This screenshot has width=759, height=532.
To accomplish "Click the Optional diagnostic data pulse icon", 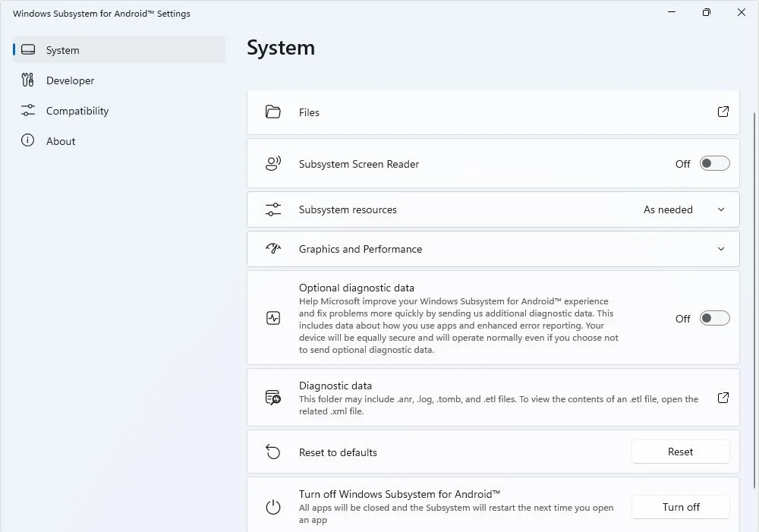I will click(273, 318).
